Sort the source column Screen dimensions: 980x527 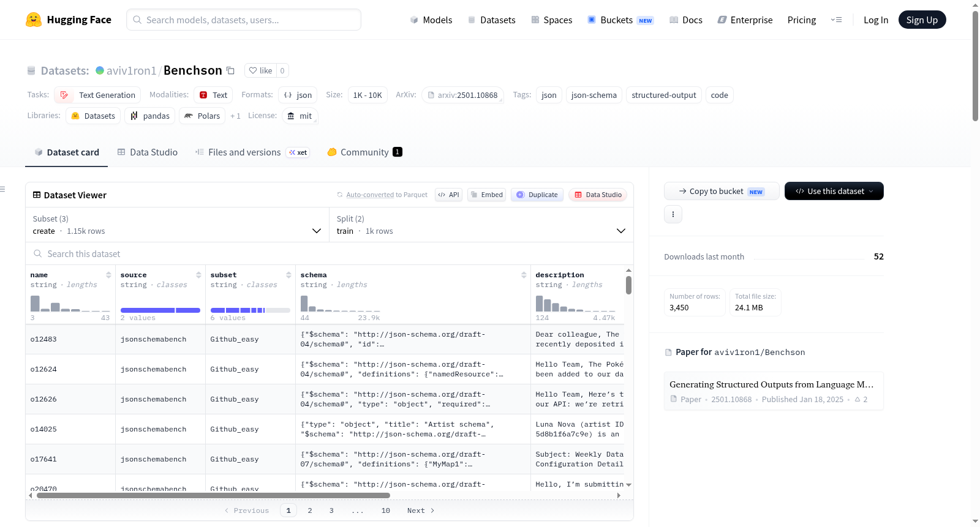[198, 275]
